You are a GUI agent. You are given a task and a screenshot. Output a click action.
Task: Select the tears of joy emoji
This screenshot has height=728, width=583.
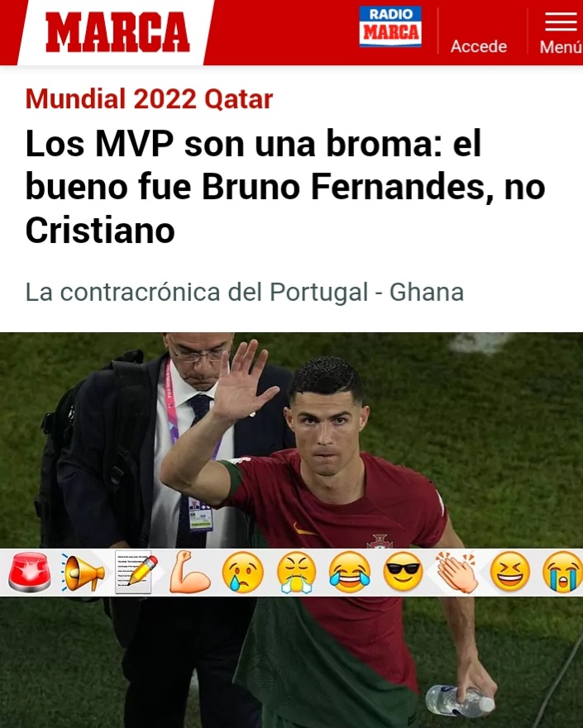(350, 572)
